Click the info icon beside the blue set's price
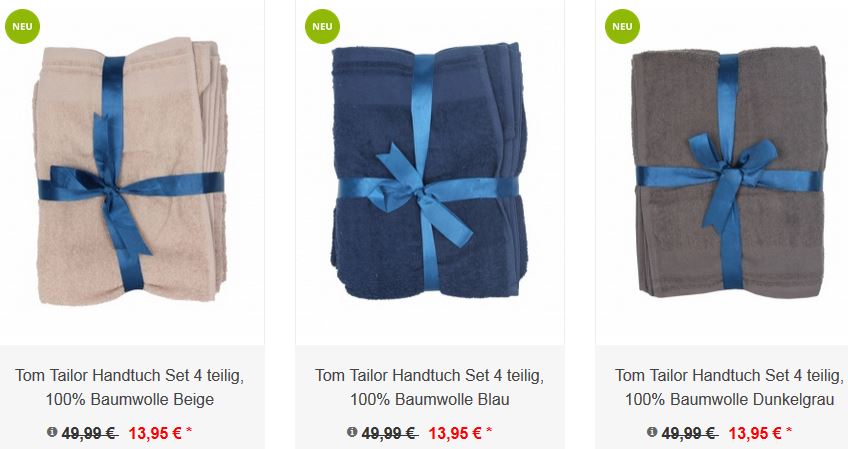The image size is (848, 449). [352, 432]
